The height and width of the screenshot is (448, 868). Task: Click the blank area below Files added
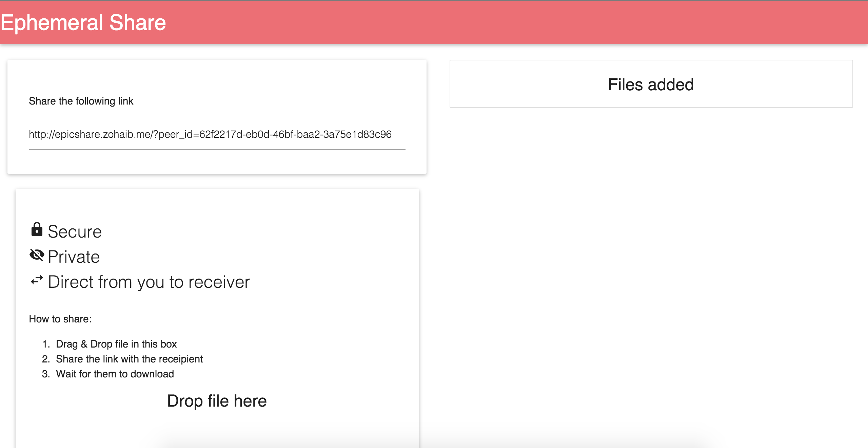tap(651, 238)
